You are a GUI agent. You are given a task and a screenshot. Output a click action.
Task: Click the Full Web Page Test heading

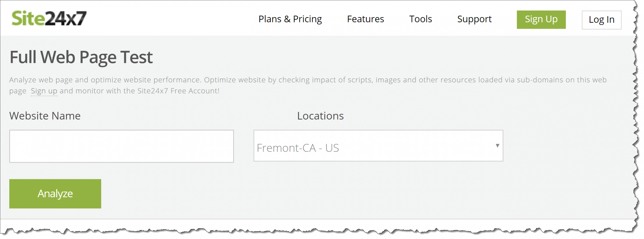pyautogui.click(x=81, y=57)
